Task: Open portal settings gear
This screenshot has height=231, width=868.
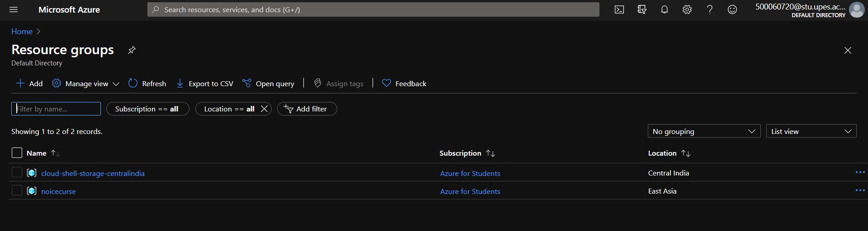Action: (687, 9)
